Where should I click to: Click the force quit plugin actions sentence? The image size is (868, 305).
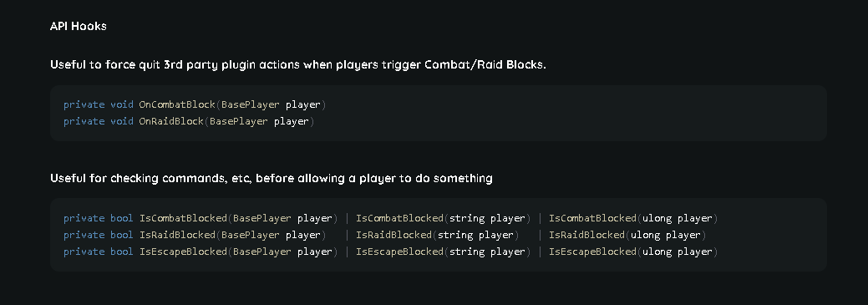(x=297, y=65)
